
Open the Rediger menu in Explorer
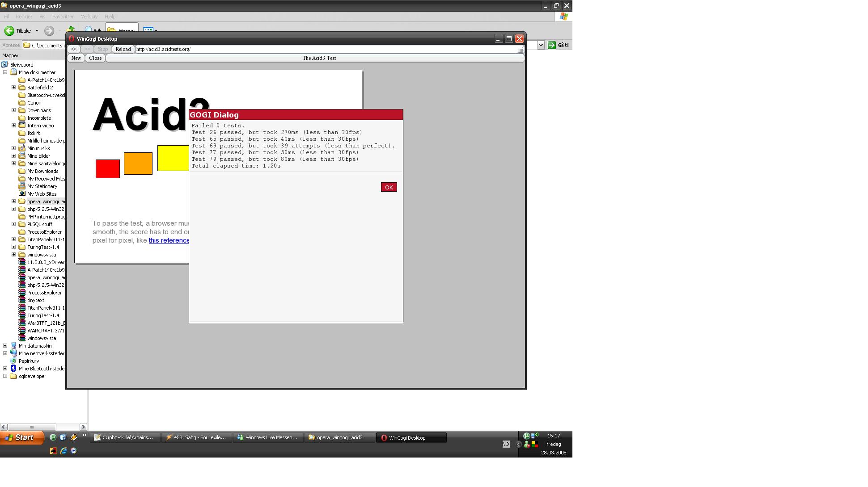coord(24,17)
